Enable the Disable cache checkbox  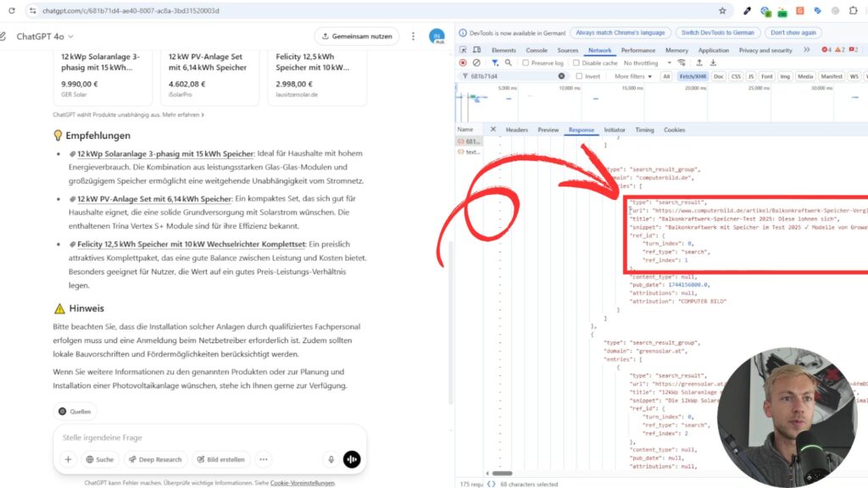[576, 63]
